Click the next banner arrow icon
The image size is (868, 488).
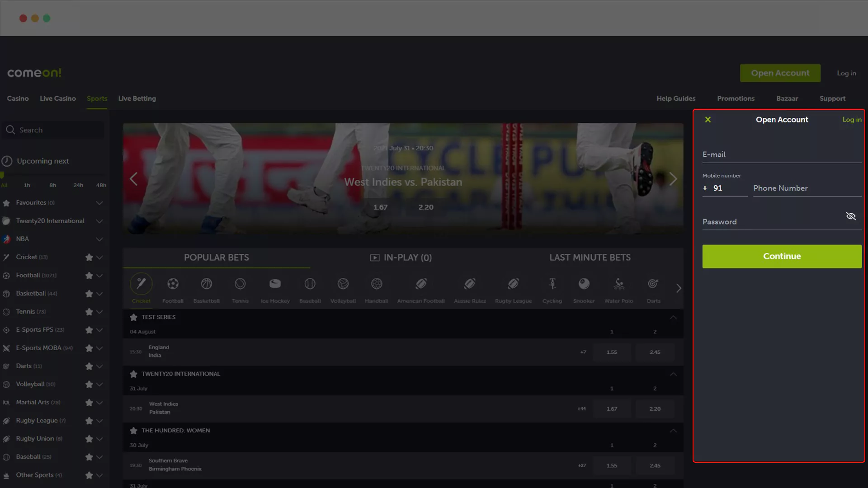[673, 178]
